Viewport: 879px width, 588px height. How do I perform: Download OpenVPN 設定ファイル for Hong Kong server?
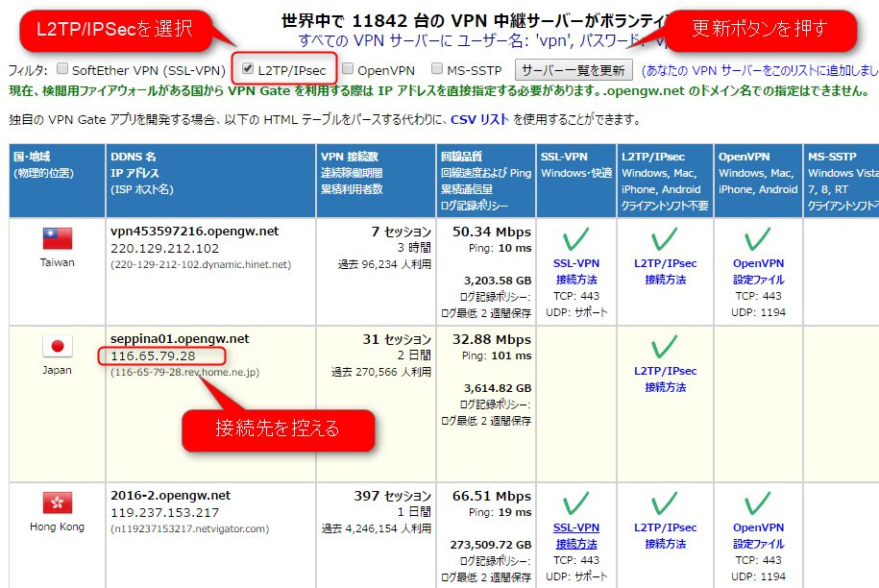pos(759,536)
